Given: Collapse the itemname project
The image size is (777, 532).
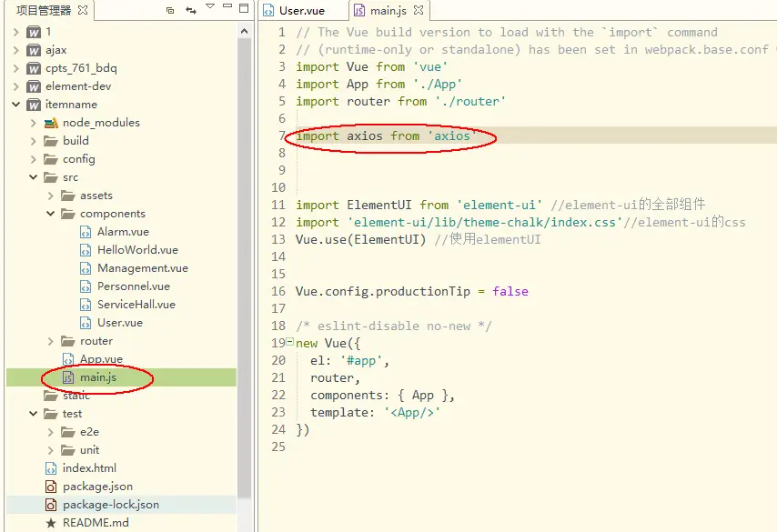Looking at the screenshot, I should pos(15,105).
